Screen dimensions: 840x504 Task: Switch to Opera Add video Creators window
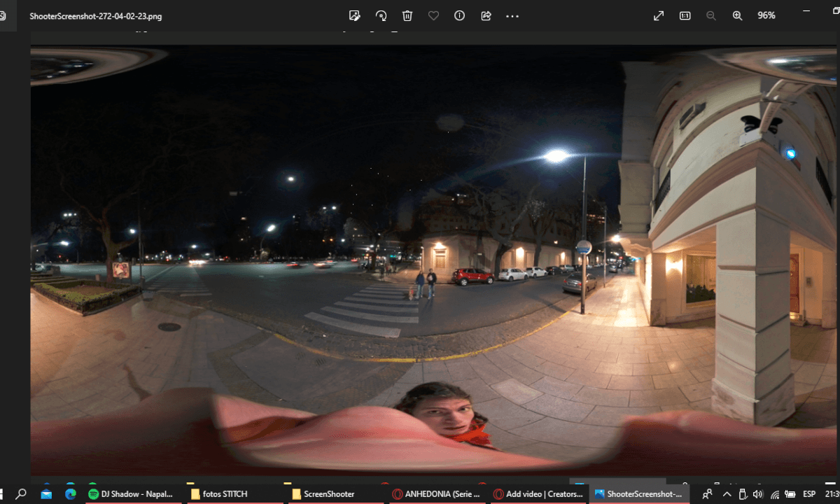click(x=538, y=494)
